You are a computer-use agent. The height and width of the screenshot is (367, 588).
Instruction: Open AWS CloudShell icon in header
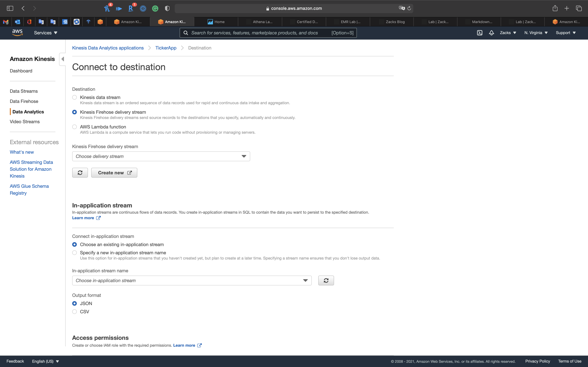pos(480,33)
